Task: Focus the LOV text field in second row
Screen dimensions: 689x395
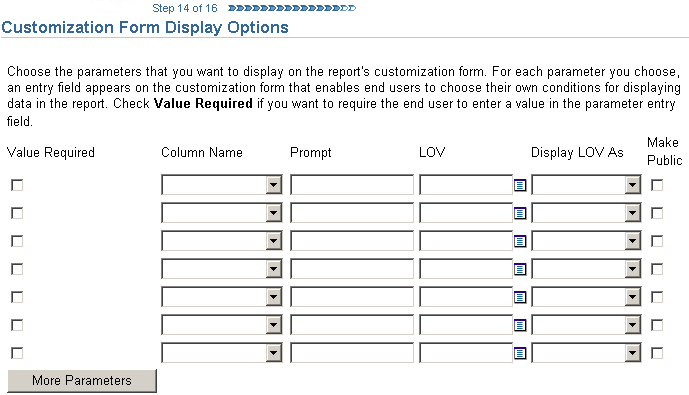Action: click(x=466, y=213)
